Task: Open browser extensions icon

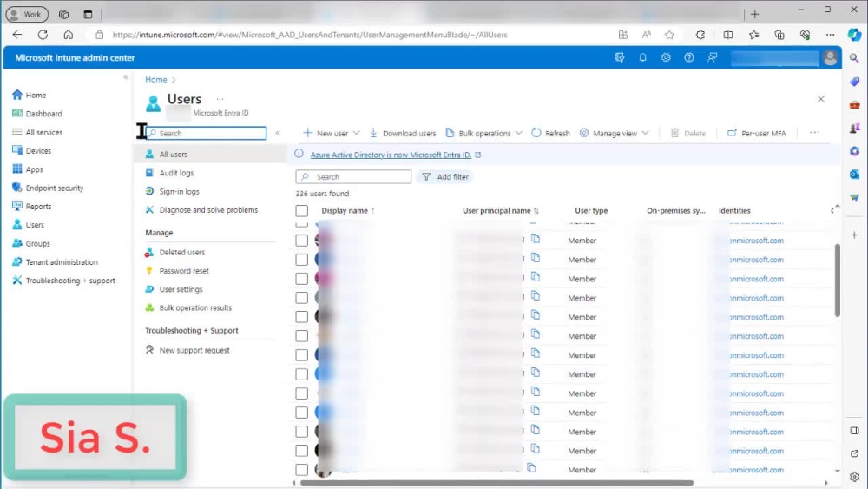Action: coord(700,35)
